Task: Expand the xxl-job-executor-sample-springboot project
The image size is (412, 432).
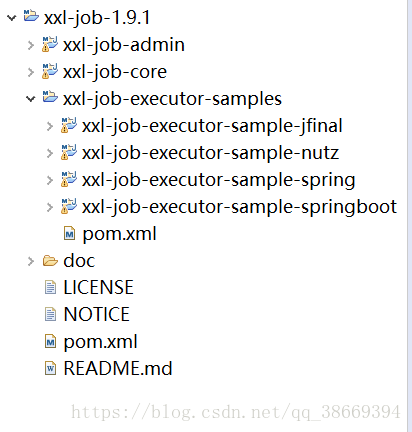Action: tap(50, 207)
